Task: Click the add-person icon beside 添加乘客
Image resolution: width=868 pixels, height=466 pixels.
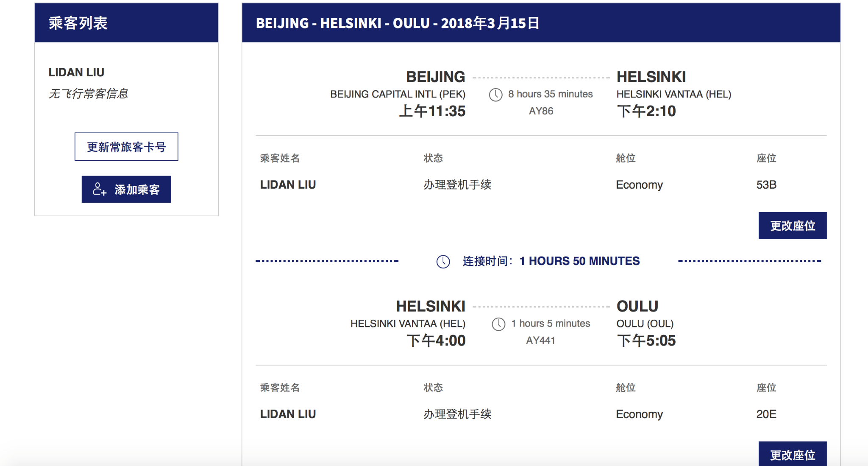Action: click(x=99, y=189)
